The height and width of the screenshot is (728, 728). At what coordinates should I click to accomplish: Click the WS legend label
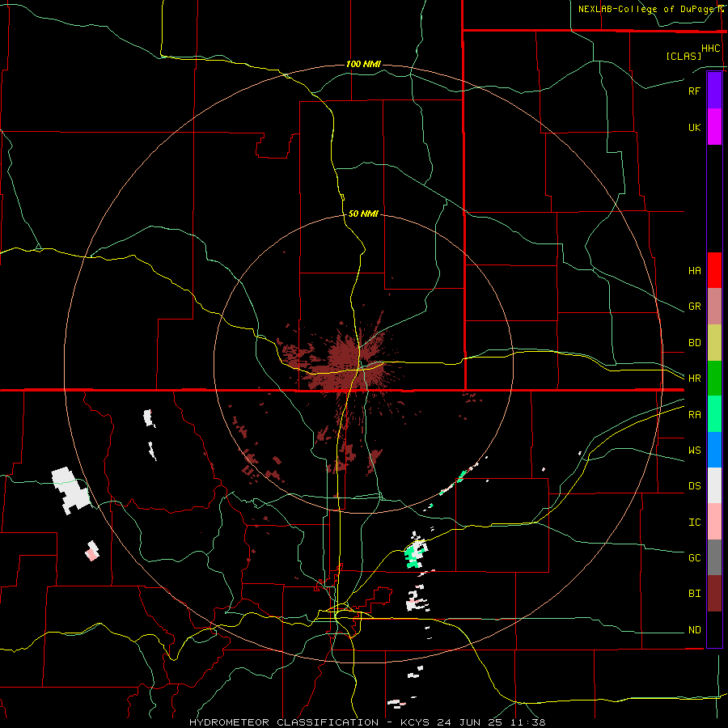[694, 451]
